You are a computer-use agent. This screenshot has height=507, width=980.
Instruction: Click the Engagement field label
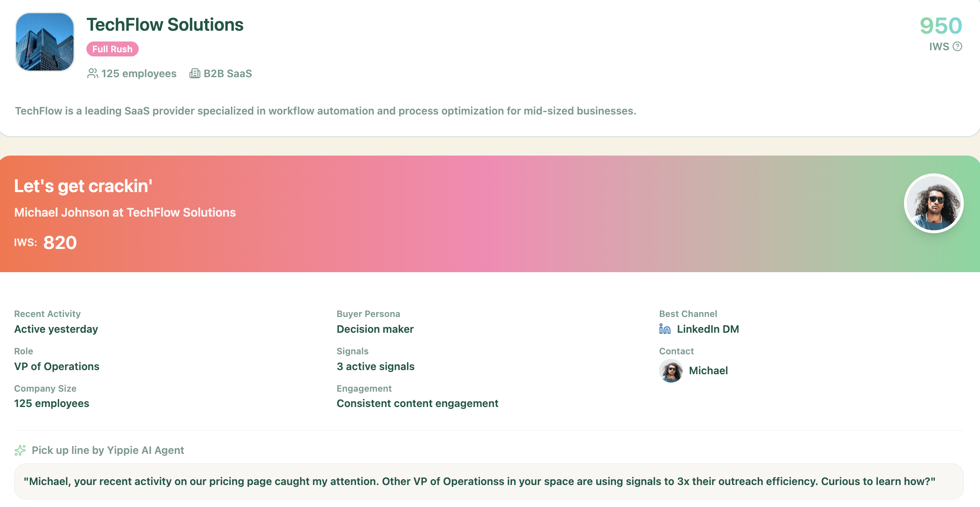364,388
